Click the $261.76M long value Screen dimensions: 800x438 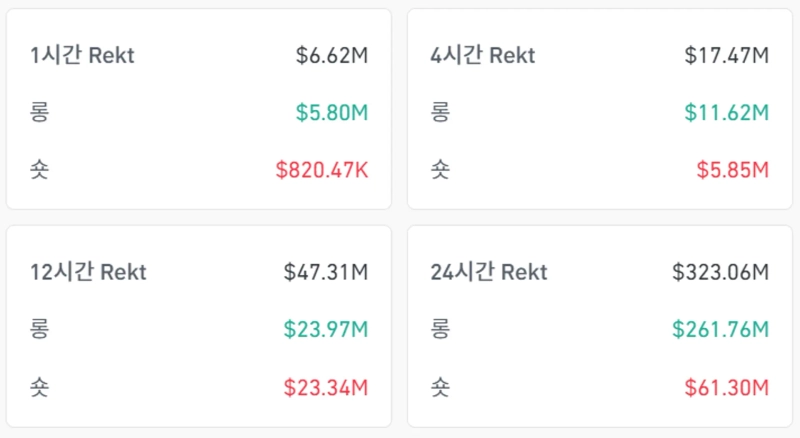(x=720, y=329)
